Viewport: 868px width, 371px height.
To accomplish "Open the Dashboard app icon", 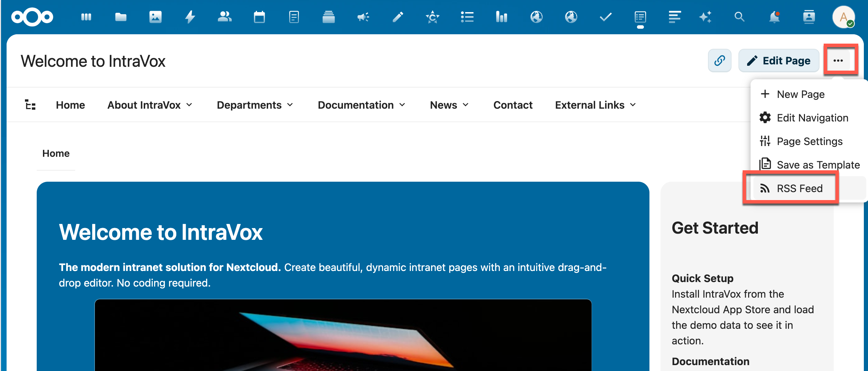I will pyautogui.click(x=86, y=17).
